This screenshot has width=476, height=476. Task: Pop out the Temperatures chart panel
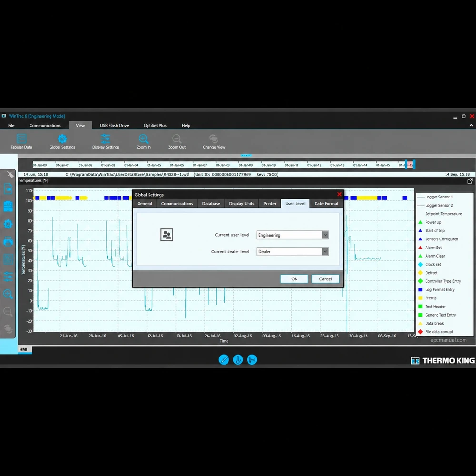[x=470, y=181]
